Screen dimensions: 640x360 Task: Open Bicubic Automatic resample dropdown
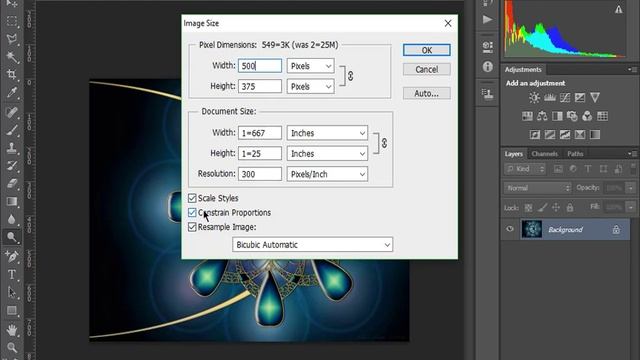click(313, 244)
